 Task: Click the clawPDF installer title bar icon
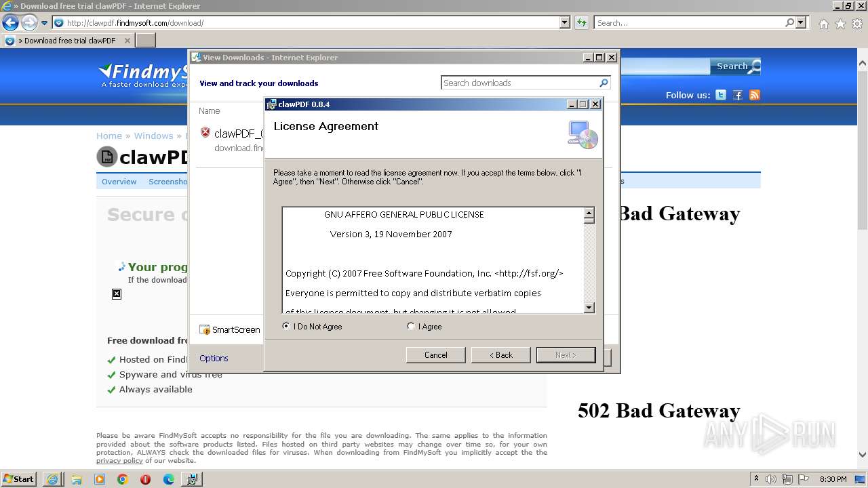click(x=272, y=104)
